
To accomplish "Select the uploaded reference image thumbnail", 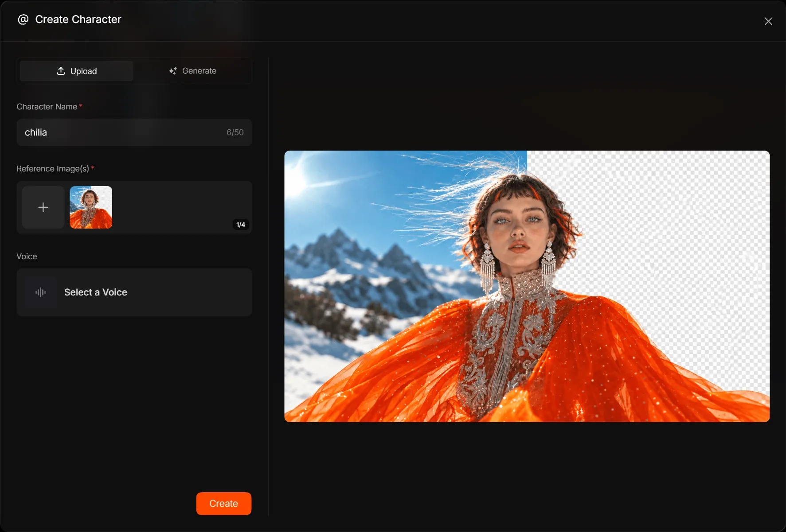I will point(91,207).
